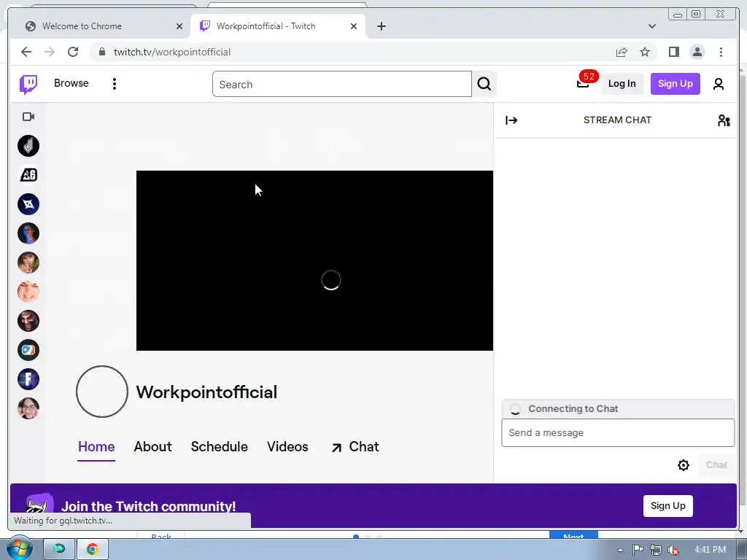Click the muted volume tray icon
Viewport: 747px width, 560px height.
[x=673, y=550]
